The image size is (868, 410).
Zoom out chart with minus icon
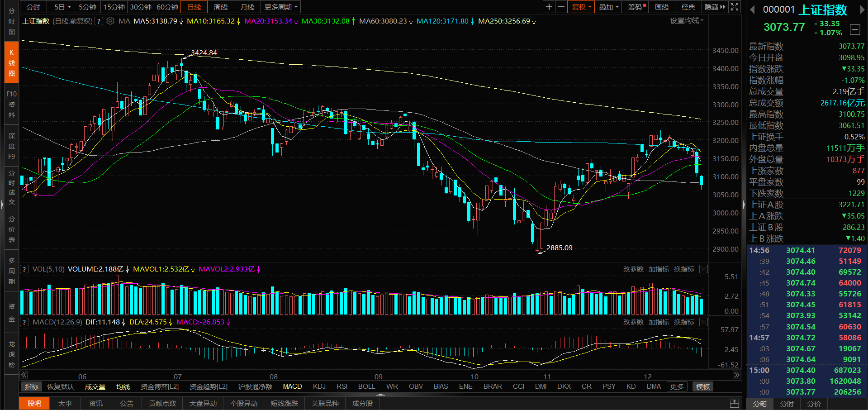pos(561,7)
